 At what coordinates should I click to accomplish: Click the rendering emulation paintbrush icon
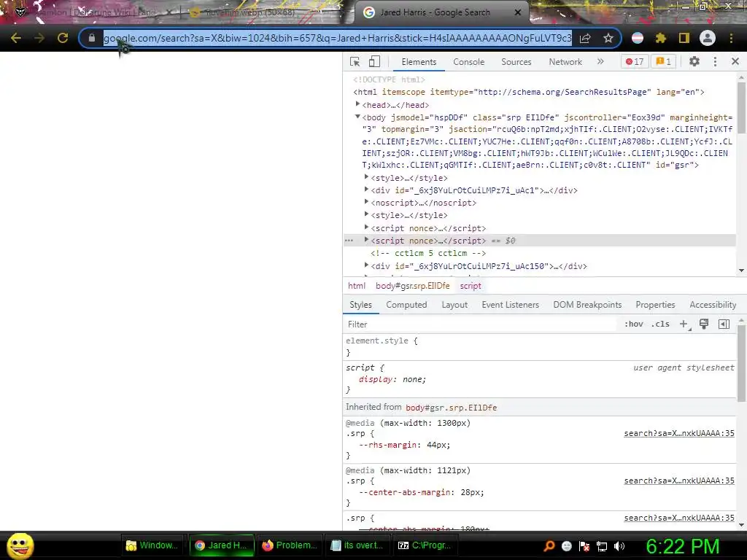click(x=704, y=324)
